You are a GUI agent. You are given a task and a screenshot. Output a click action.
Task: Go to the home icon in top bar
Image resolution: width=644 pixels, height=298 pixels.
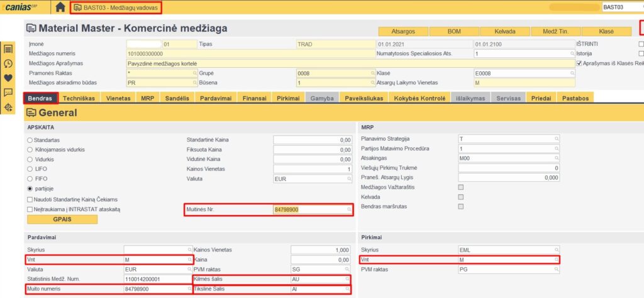pyautogui.click(x=60, y=8)
